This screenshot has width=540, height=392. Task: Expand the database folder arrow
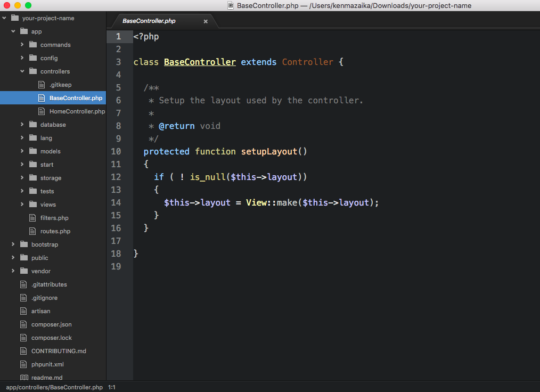click(22, 124)
